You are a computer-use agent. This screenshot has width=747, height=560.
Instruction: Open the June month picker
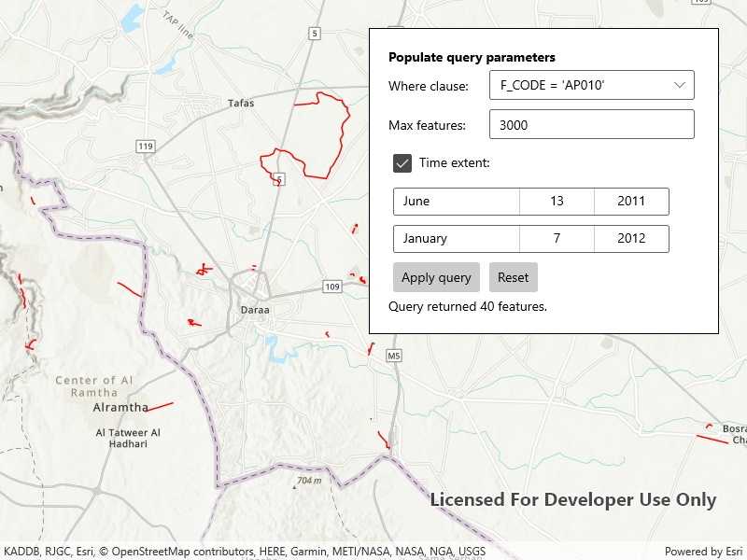[456, 202]
